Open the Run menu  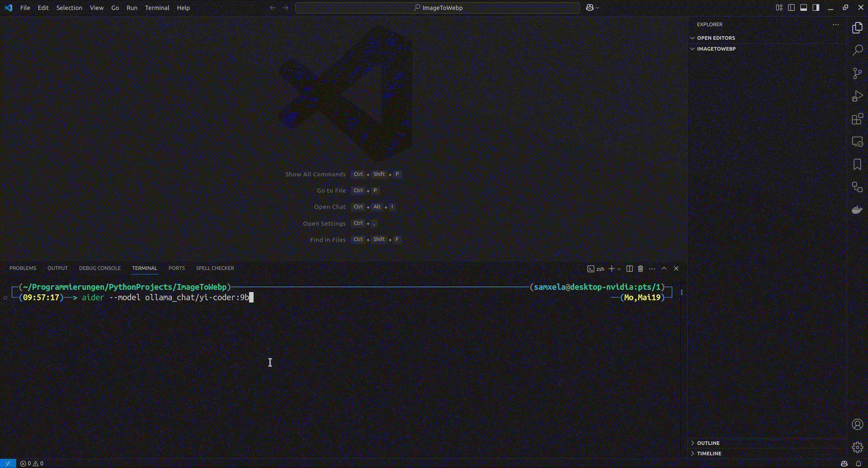(132, 8)
